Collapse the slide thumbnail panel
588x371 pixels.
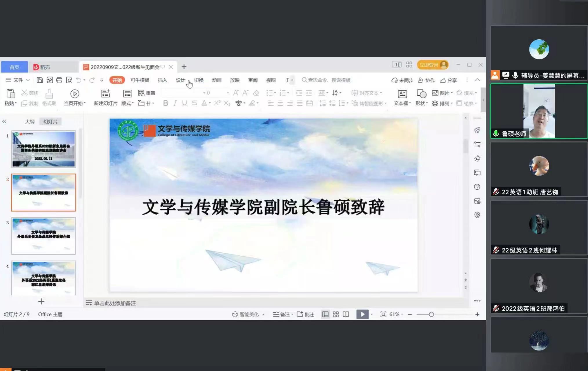(x=4, y=121)
